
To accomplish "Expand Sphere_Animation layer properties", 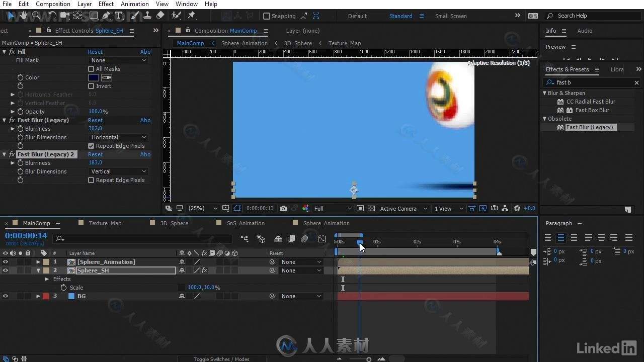I will [38, 262].
